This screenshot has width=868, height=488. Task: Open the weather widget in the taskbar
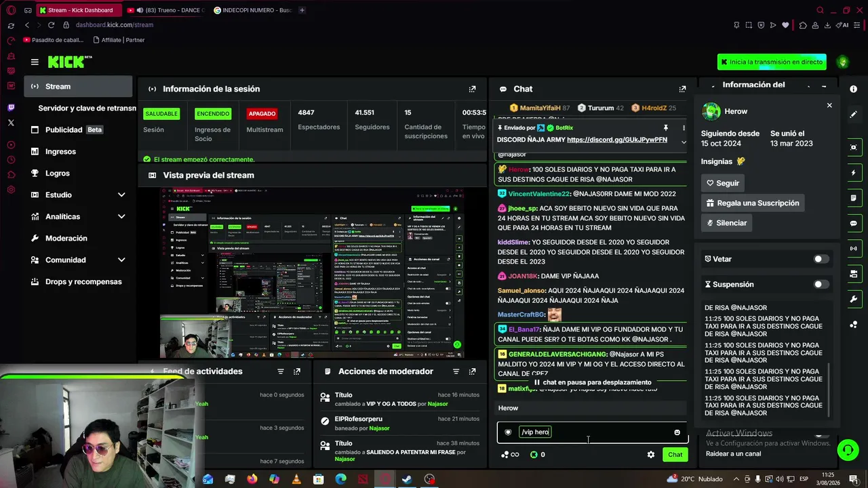(694, 479)
